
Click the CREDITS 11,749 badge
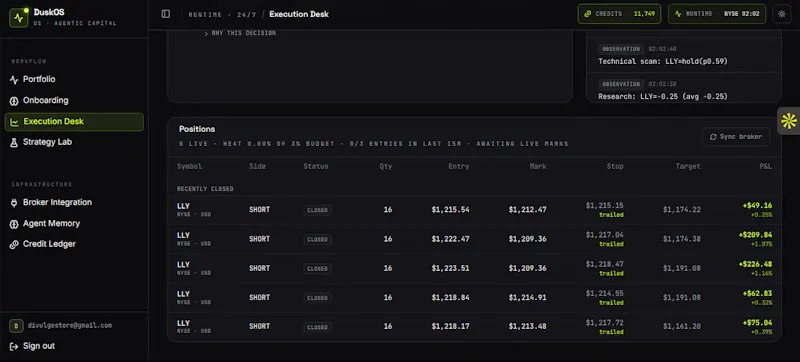pos(619,14)
